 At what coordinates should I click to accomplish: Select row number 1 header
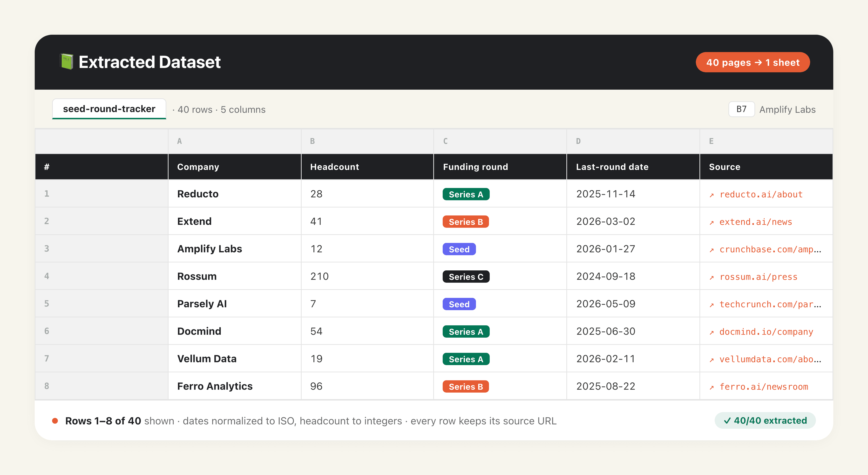pyautogui.click(x=102, y=194)
